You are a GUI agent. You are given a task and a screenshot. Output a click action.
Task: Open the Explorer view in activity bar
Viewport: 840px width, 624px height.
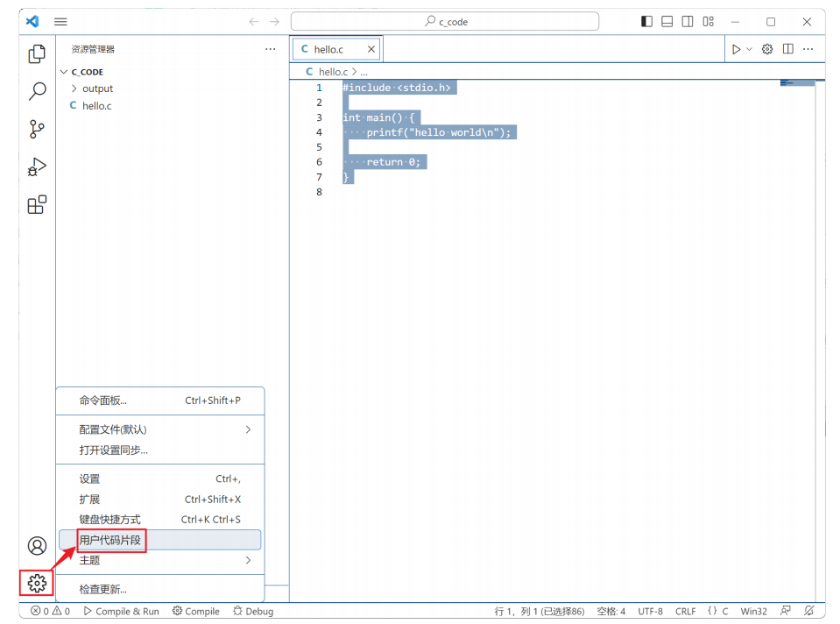point(37,54)
